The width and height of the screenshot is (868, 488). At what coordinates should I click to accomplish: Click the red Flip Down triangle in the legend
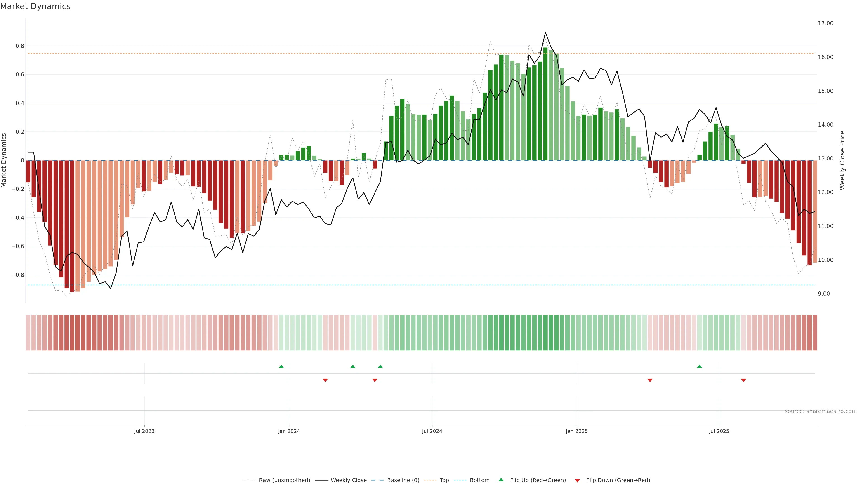[x=577, y=481]
